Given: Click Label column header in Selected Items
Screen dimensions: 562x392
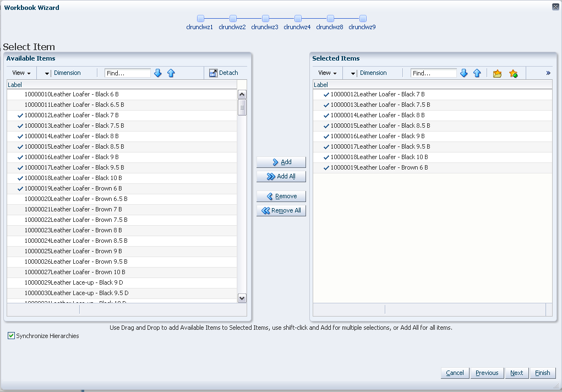Looking at the screenshot, I should [433, 85].
